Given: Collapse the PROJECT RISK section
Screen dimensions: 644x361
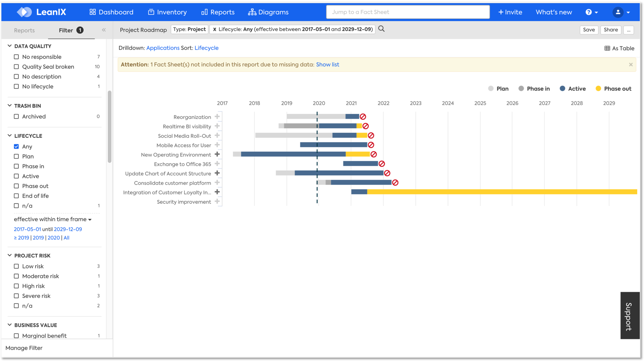Looking at the screenshot, I should coord(10,255).
